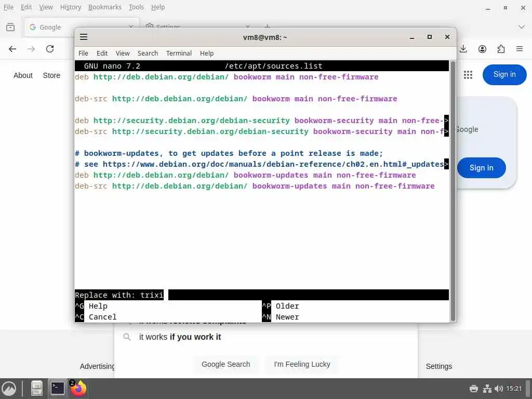Open the terminal Search menu
This screenshot has height=399, width=532.
pos(148,54)
